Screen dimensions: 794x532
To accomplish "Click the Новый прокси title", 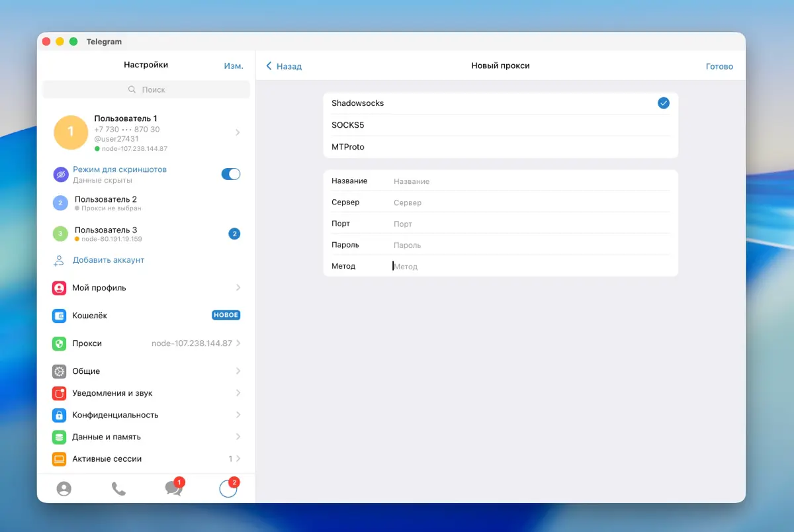I will [x=500, y=66].
